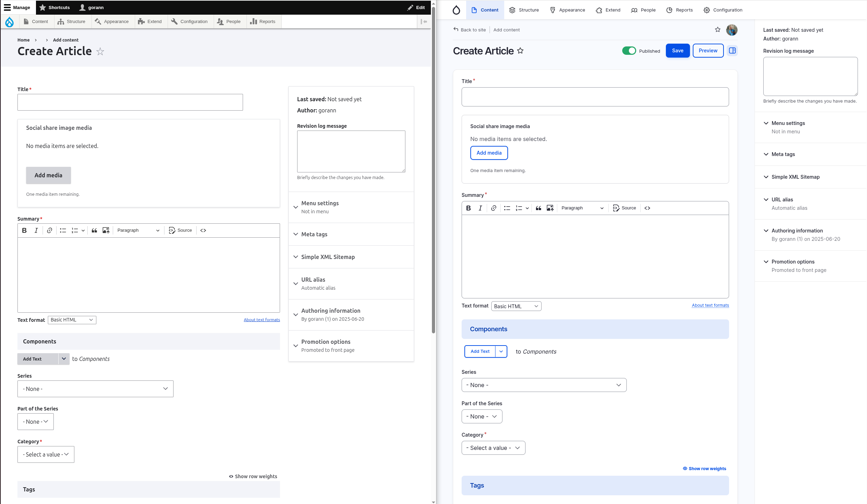The image size is (867, 504).
Task: Click insert image icon in right editor
Action: point(550,208)
